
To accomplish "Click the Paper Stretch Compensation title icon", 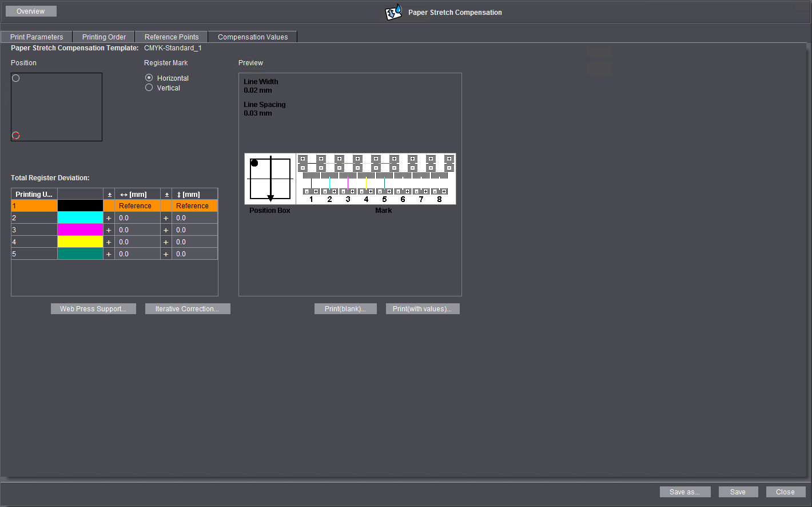I will tap(393, 12).
